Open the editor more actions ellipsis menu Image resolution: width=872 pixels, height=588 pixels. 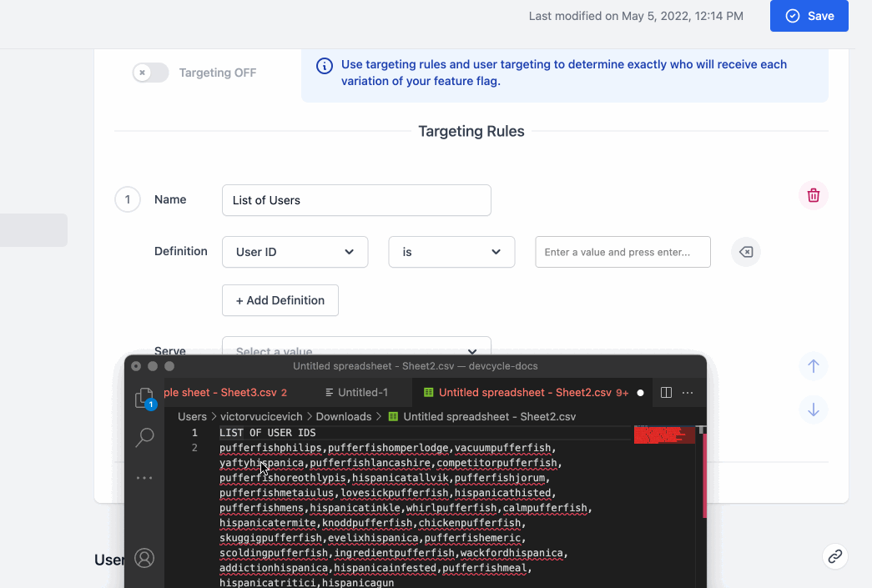coord(688,392)
